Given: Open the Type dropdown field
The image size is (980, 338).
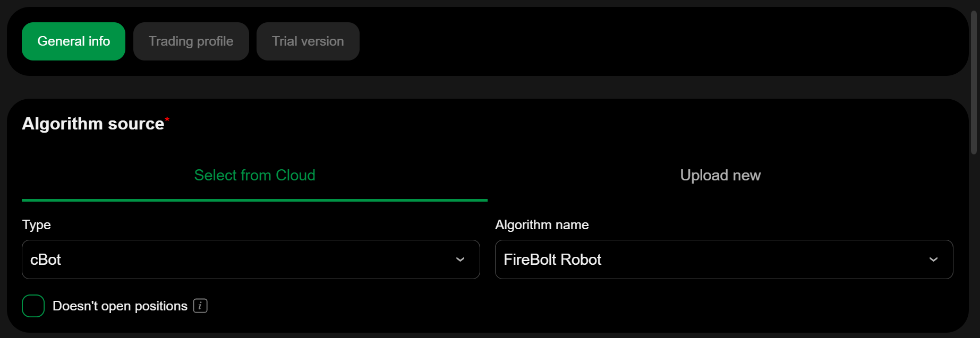Looking at the screenshot, I should (239, 259).
